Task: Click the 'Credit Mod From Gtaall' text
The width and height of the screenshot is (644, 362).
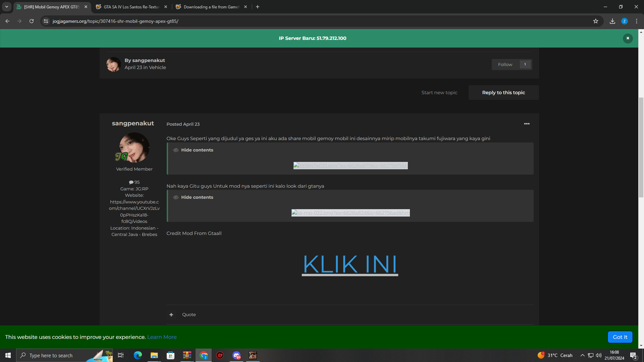Action: pos(194,233)
